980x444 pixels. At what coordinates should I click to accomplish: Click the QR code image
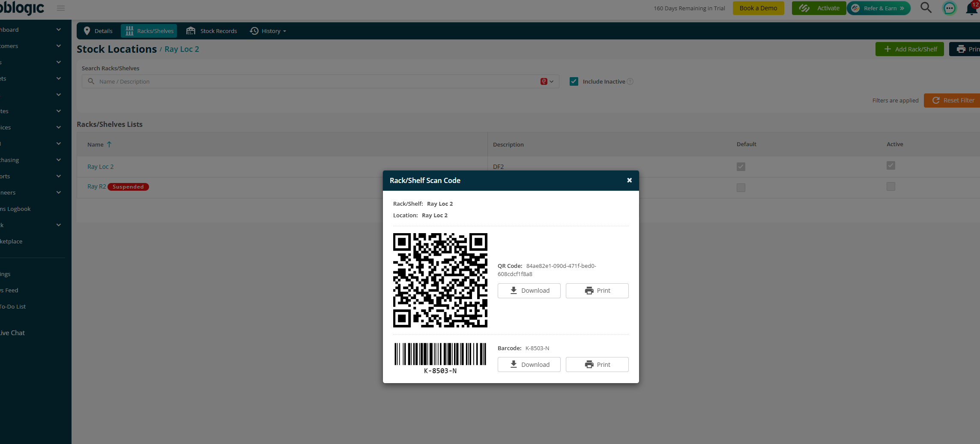[x=440, y=280]
